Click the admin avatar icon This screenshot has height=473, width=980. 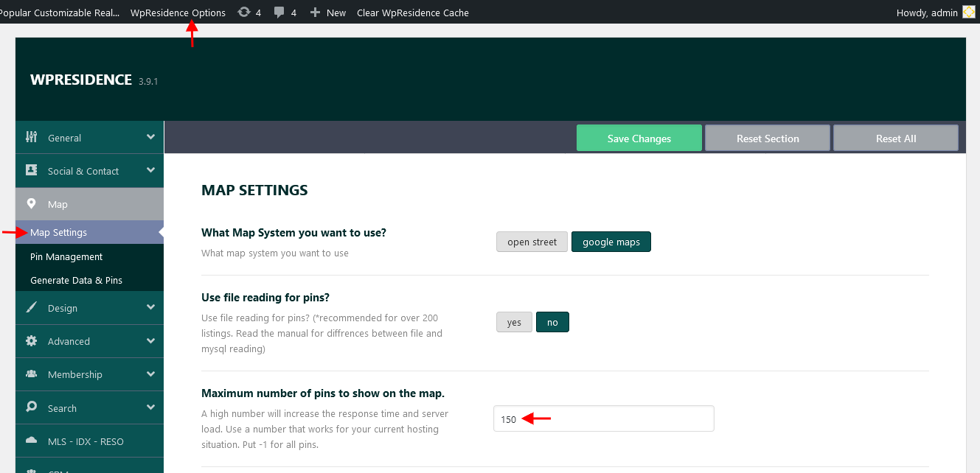coord(968,13)
